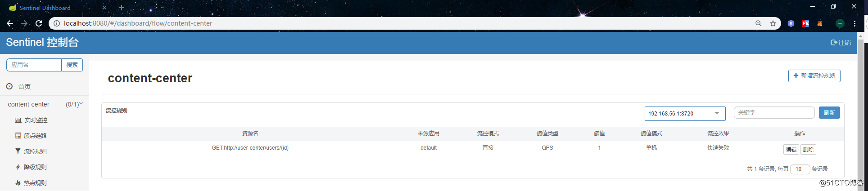
Task: Open 首页 in sidebar
Action: tap(24, 87)
